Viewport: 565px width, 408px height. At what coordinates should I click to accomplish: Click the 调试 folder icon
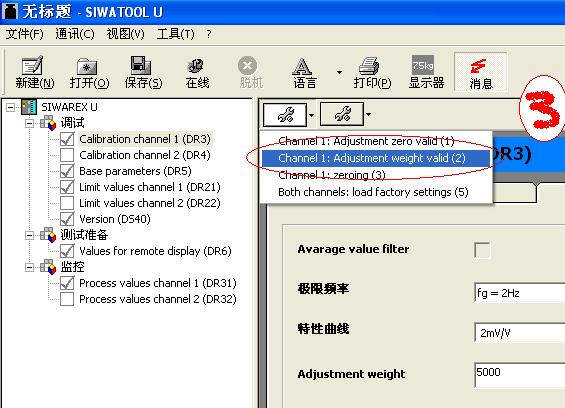[x=48, y=123]
